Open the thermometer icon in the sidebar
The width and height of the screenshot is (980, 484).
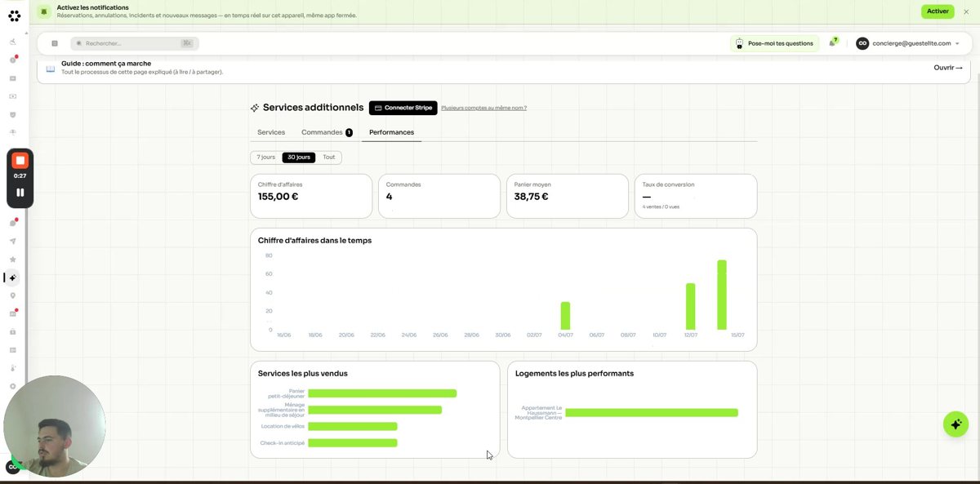[x=13, y=368]
